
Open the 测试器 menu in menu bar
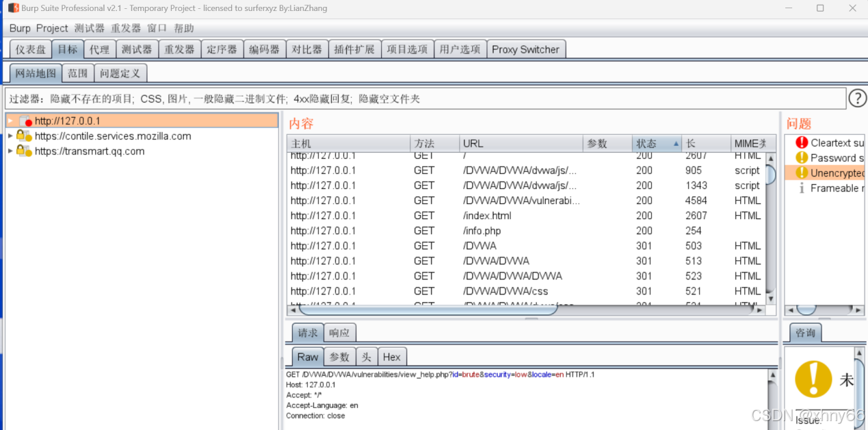click(x=90, y=28)
